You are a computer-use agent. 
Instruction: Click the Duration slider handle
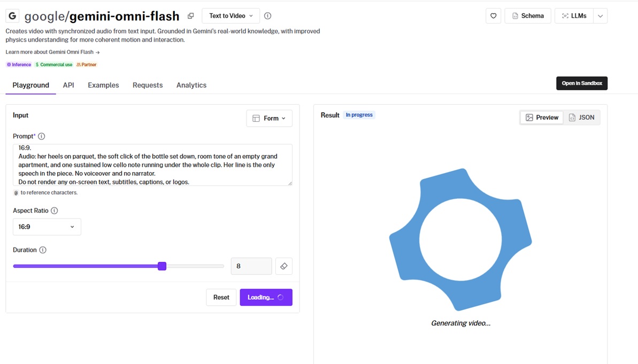tap(162, 266)
